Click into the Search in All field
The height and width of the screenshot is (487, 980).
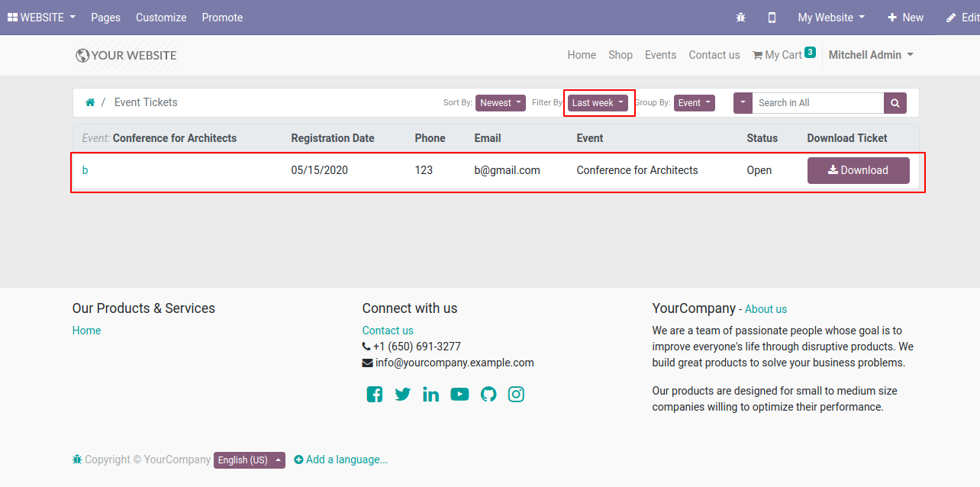(817, 103)
